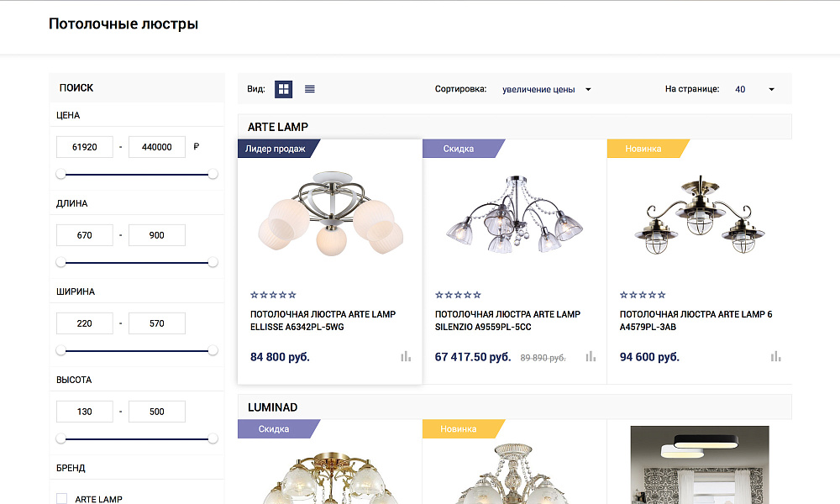The height and width of the screenshot is (504, 840).
Task: Click the ruble symbol beside max price
Action: [x=196, y=146]
